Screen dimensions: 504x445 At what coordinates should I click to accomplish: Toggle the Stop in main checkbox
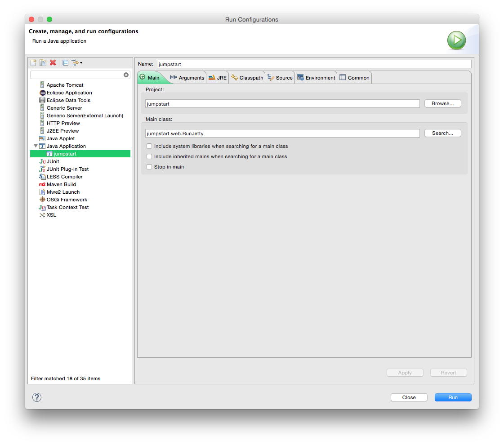(149, 167)
